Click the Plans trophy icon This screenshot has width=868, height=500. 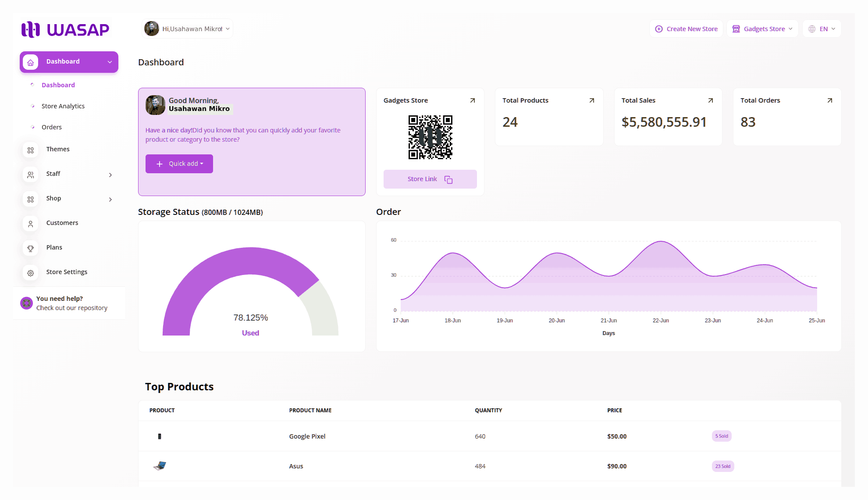click(30, 248)
